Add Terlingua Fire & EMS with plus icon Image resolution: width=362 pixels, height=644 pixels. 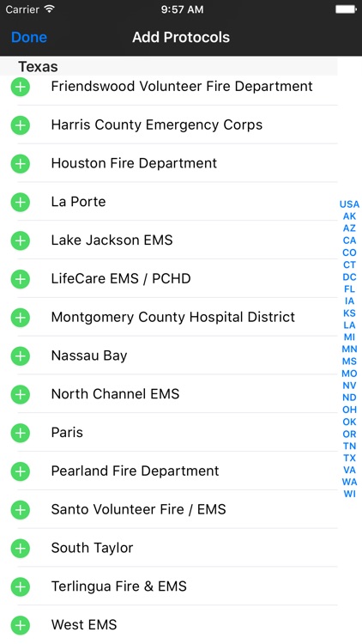[20, 587]
